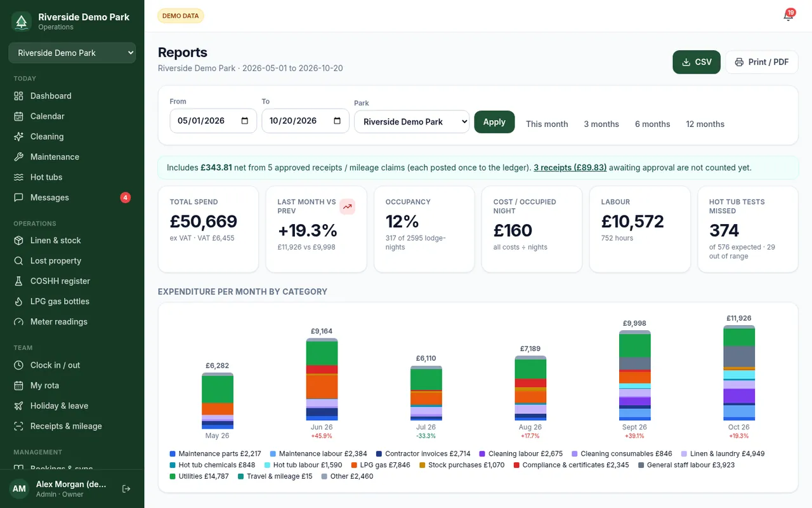
Task: Click the Aug 26 stacked bar
Action: (x=530, y=388)
